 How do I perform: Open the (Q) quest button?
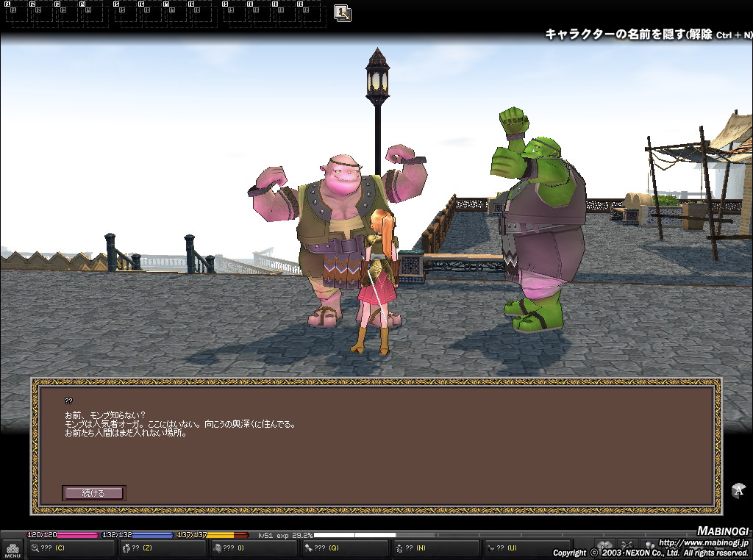point(345,548)
